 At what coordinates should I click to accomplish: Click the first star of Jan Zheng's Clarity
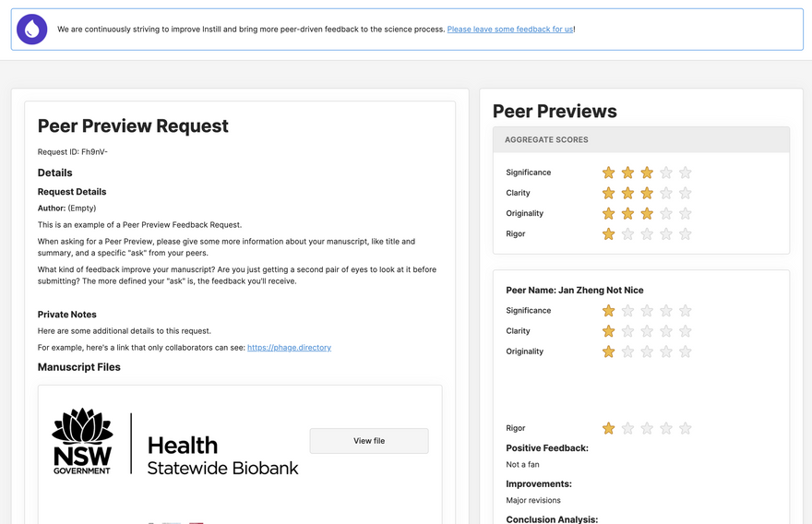[x=608, y=331]
